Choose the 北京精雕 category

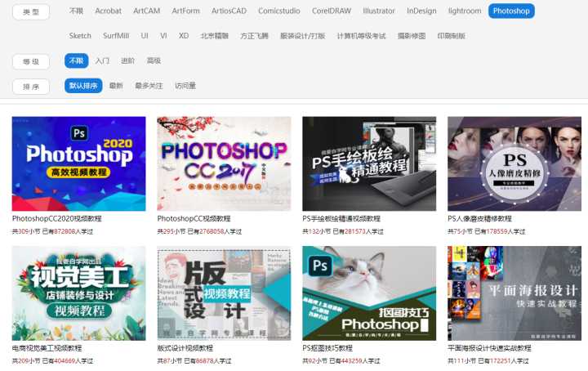click(214, 36)
